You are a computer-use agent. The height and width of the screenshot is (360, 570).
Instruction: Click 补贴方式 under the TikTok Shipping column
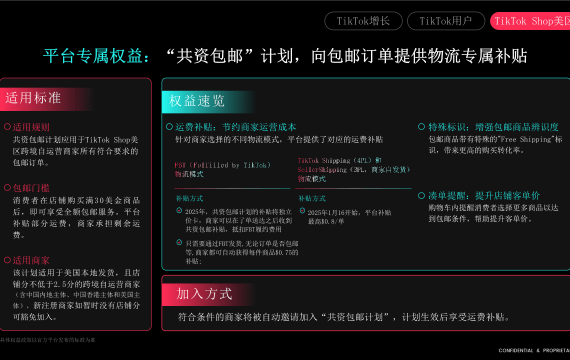click(x=312, y=199)
